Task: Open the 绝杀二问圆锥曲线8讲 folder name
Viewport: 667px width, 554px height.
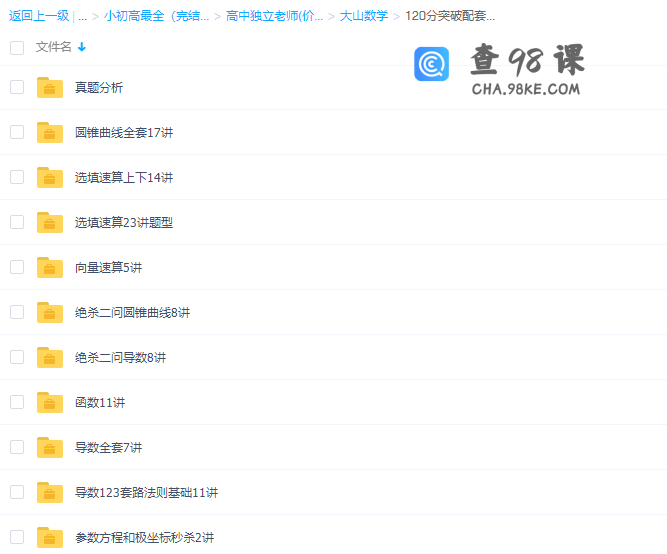Action: 132,313
